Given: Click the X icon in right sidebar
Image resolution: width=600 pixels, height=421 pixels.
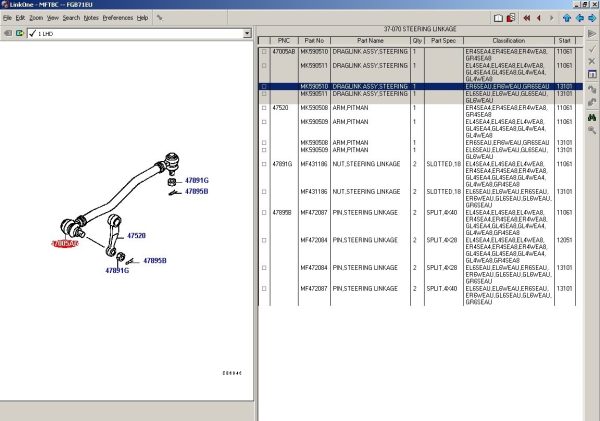Looking at the screenshot, I should pyautogui.click(x=592, y=61).
